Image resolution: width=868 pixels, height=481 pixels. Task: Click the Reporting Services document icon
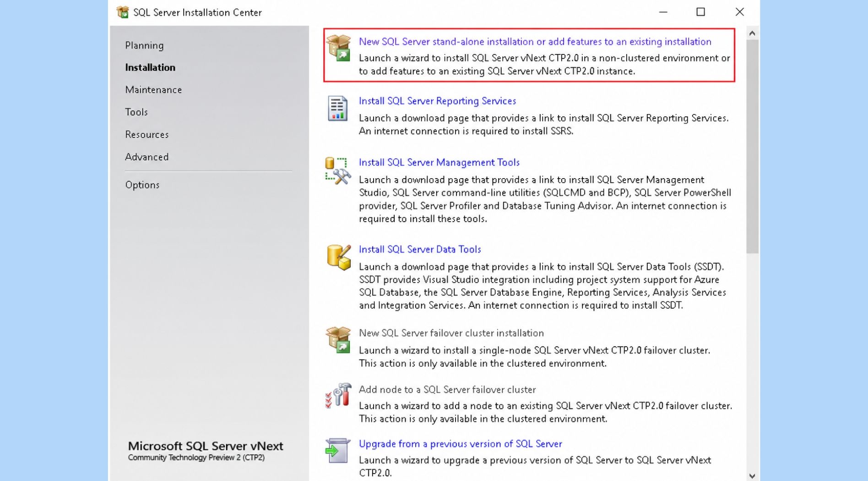tap(337, 109)
